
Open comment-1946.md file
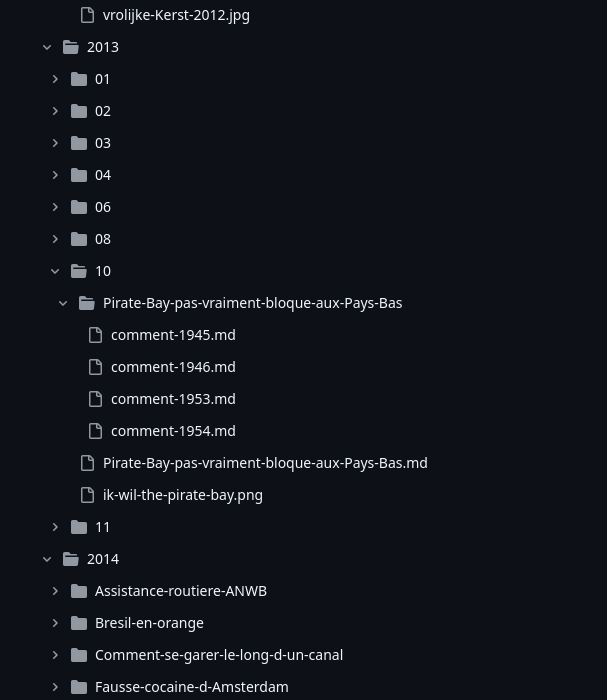point(173,367)
